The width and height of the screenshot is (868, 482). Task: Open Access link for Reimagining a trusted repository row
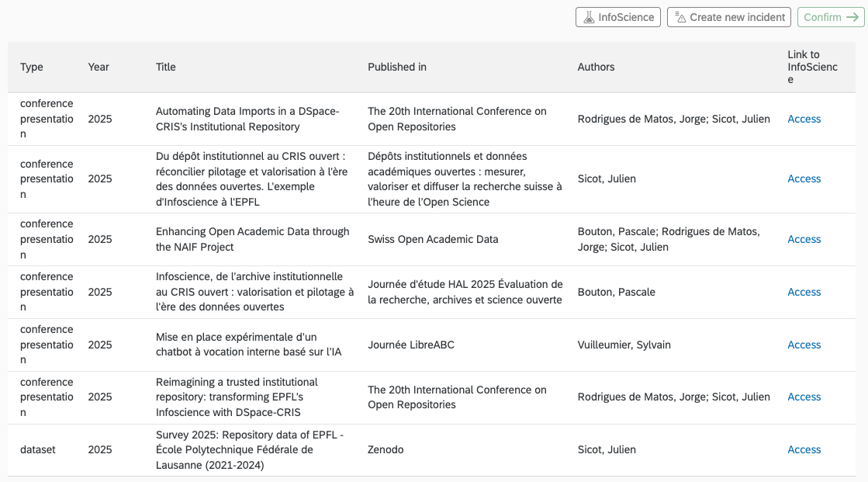804,397
